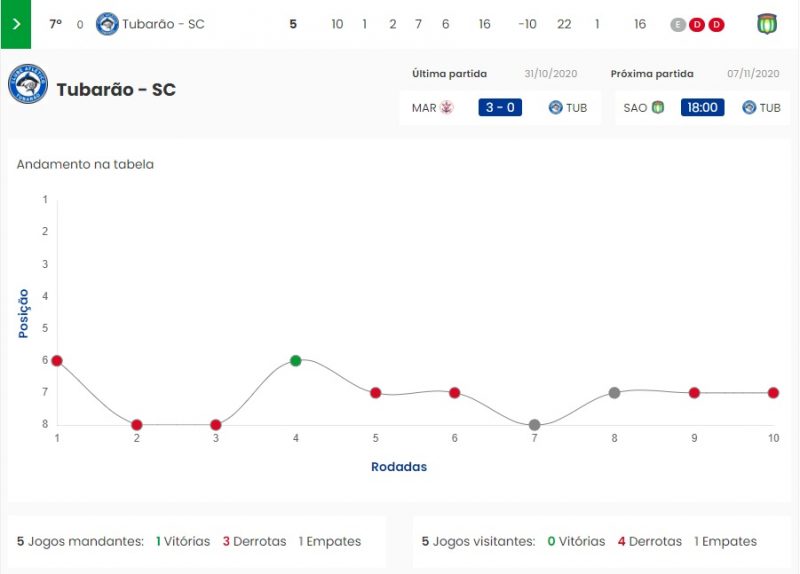
Task: Collapse the Tubarão row with green arrow
Action: pos(15,24)
